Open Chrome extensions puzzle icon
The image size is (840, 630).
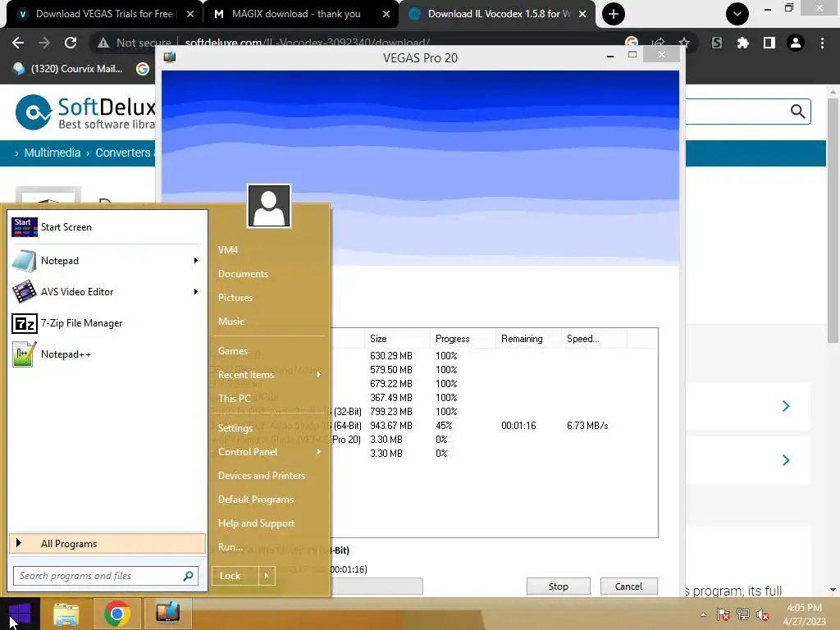[742, 43]
